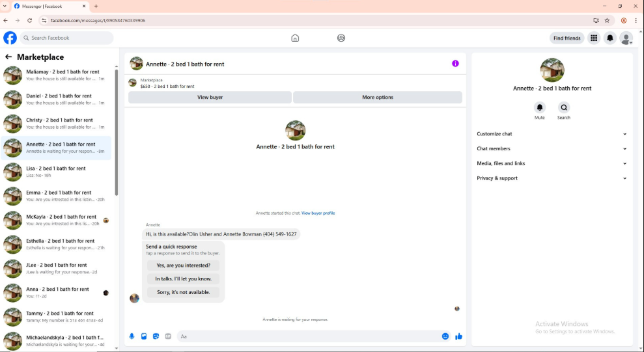The width and height of the screenshot is (644, 352).
Task: Open the emoji picker smiley icon
Action: 445,336
